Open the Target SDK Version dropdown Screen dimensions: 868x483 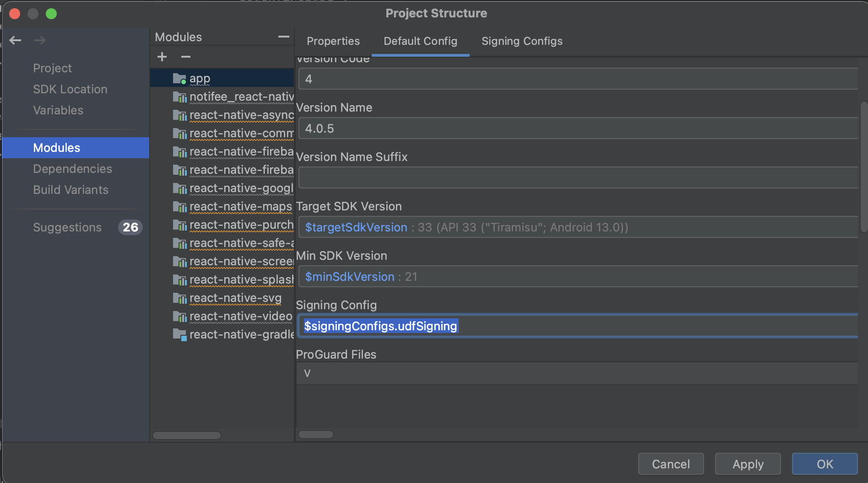tap(578, 227)
